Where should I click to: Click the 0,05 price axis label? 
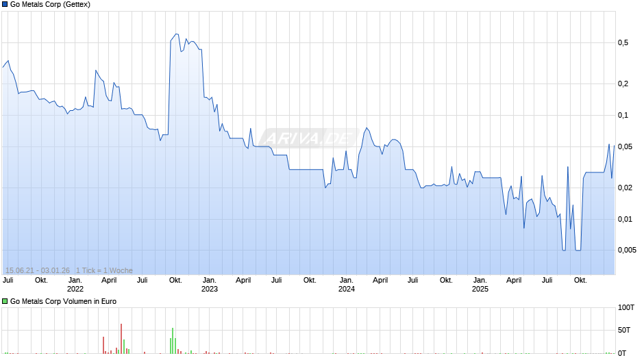(x=625, y=147)
